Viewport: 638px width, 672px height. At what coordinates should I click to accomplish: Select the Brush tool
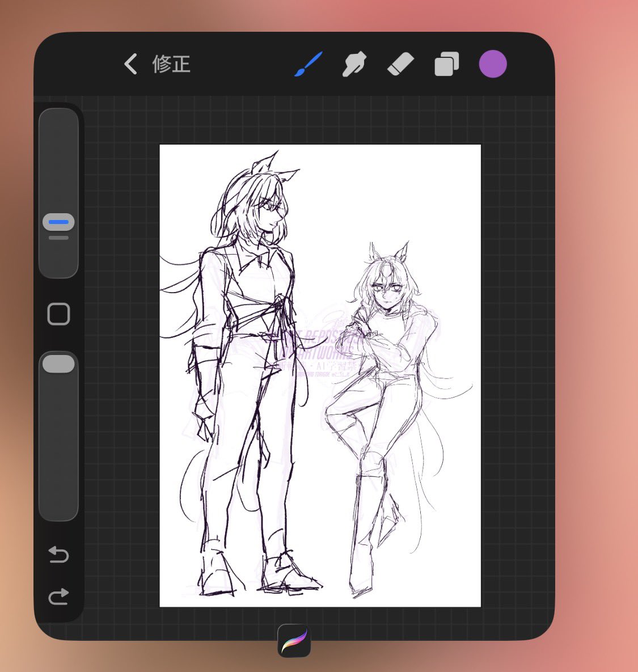(x=309, y=64)
